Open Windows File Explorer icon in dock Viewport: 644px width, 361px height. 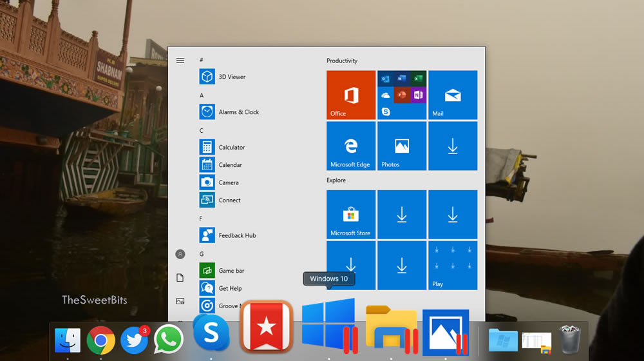tap(391, 329)
